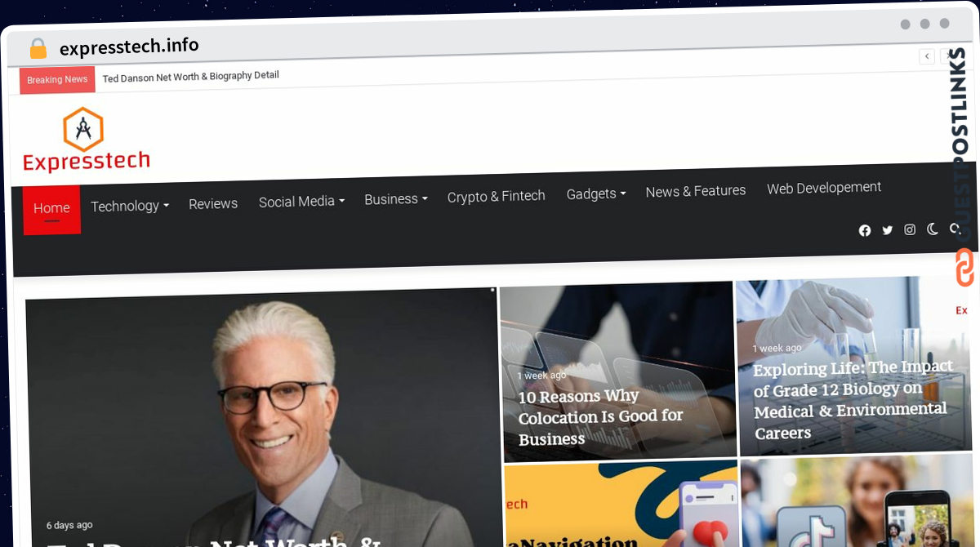This screenshot has width=980, height=547.
Task: Toggle dark mode moon icon
Action: (x=933, y=229)
